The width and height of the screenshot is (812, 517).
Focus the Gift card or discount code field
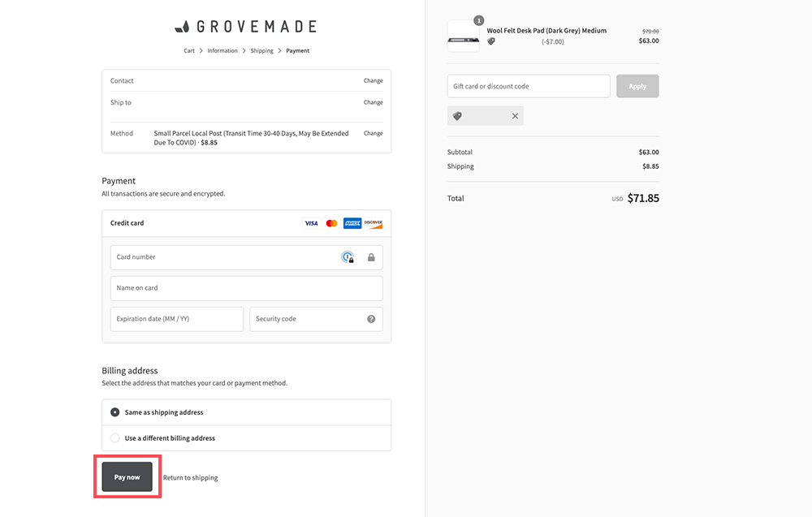[529, 86]
